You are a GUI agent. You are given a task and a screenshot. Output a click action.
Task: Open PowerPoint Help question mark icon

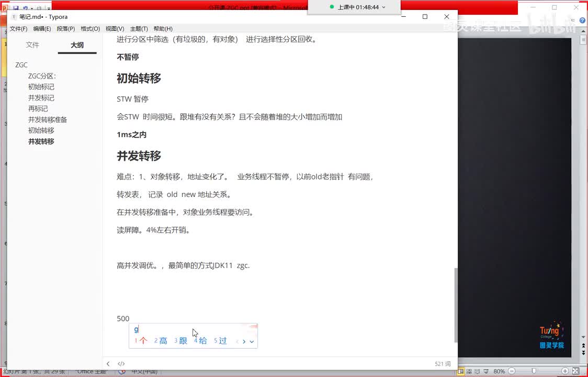(x=582, y=20)
